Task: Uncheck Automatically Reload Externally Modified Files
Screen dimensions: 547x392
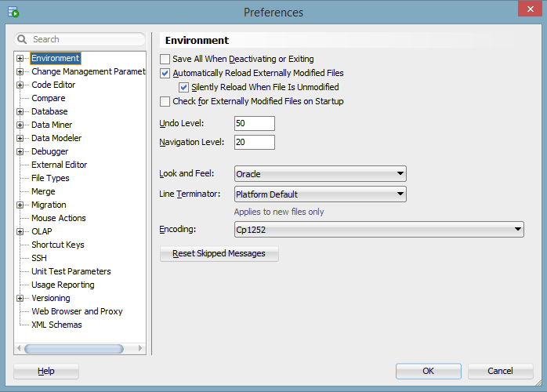Action: pyautogui.click(x=165, y=74)
